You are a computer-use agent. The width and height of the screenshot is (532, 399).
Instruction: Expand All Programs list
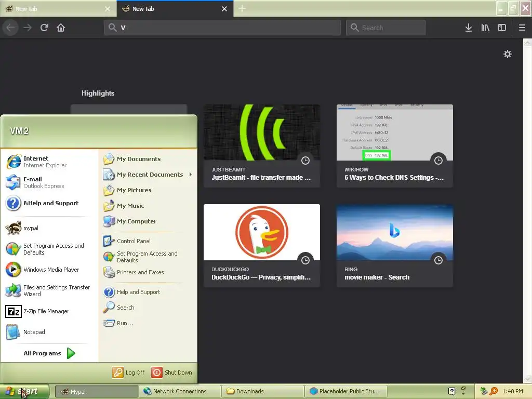tap(49, 353)
